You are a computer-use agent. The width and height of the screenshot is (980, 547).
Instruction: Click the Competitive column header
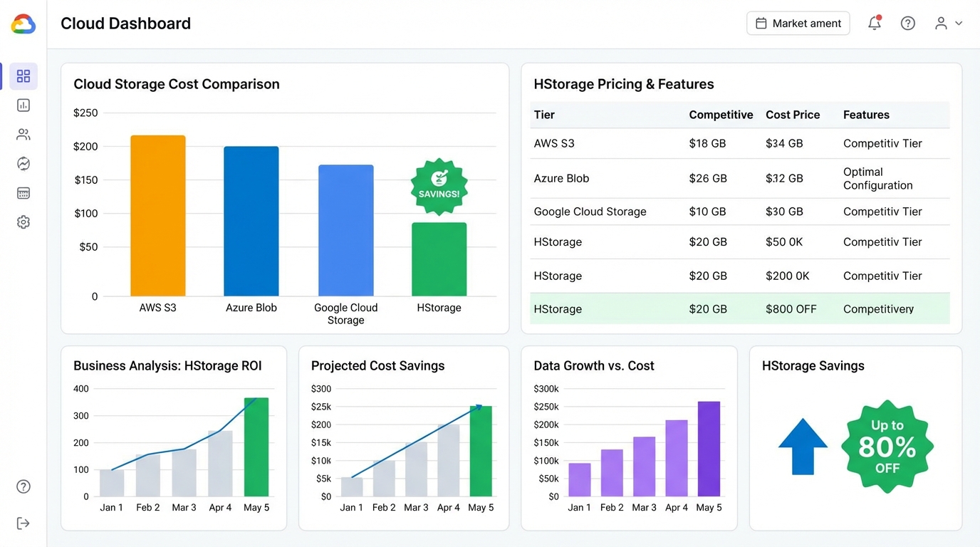click(x=721, y=115)
